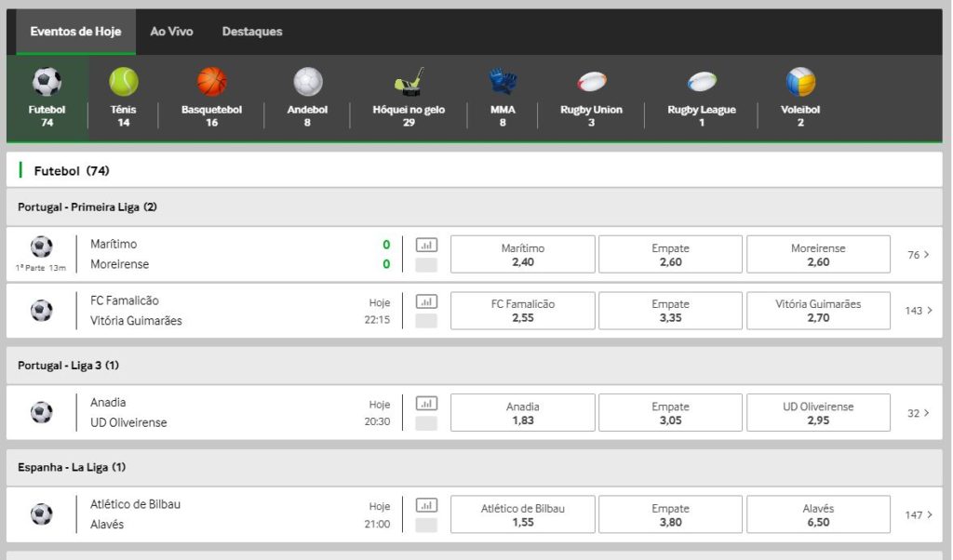The height and width of the screenshot is (560, 953).
Task: Choose the Basquetebol sport icon
Action: [x=211, y=81]
